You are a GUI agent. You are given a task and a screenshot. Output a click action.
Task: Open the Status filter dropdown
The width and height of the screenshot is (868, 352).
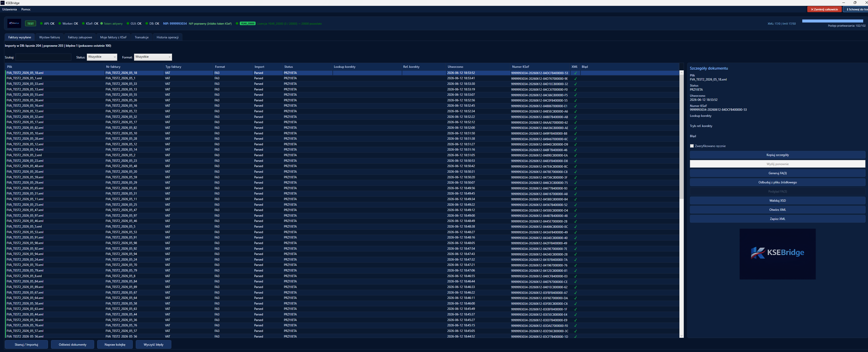102,57
